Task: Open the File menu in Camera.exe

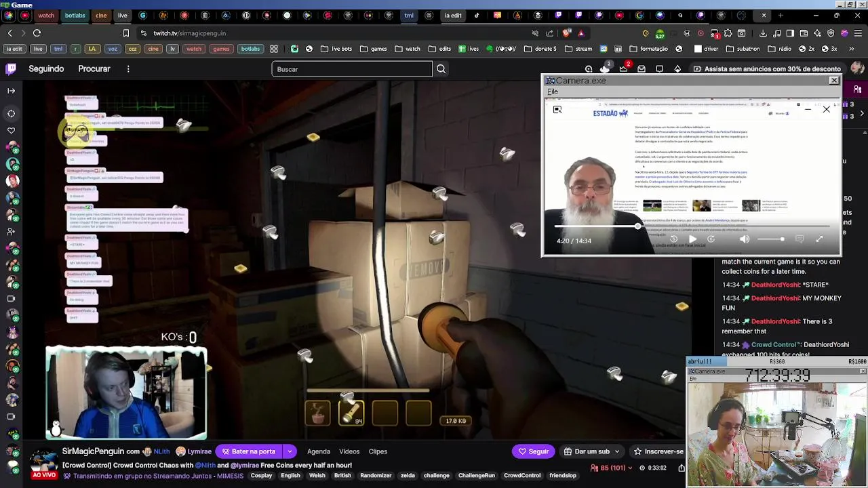Action: coord(553,91)
